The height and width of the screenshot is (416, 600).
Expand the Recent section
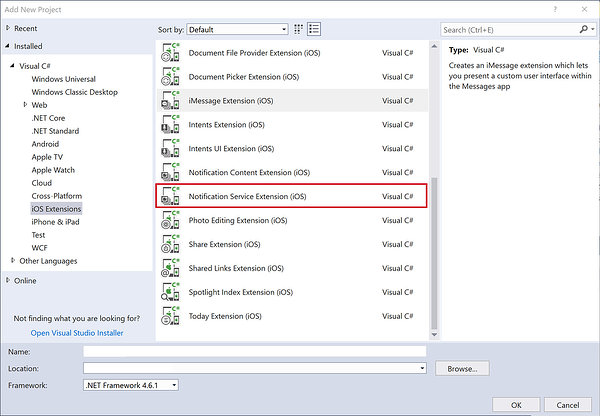point(8,28)
